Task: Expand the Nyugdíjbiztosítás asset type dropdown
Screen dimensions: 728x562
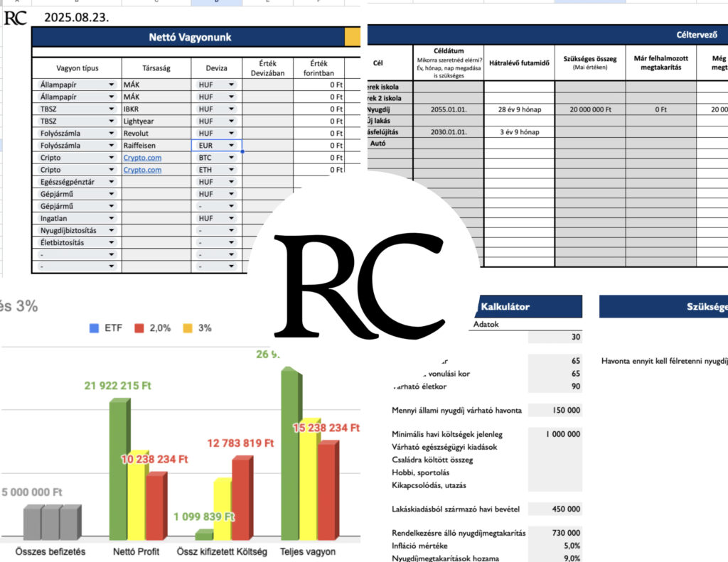Action: click(x=112, y=231)
